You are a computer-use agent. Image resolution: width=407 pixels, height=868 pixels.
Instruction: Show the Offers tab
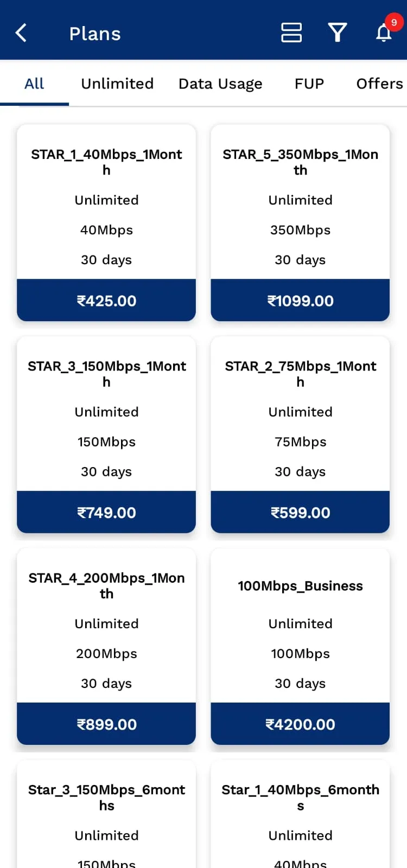(x=380, y=84)
